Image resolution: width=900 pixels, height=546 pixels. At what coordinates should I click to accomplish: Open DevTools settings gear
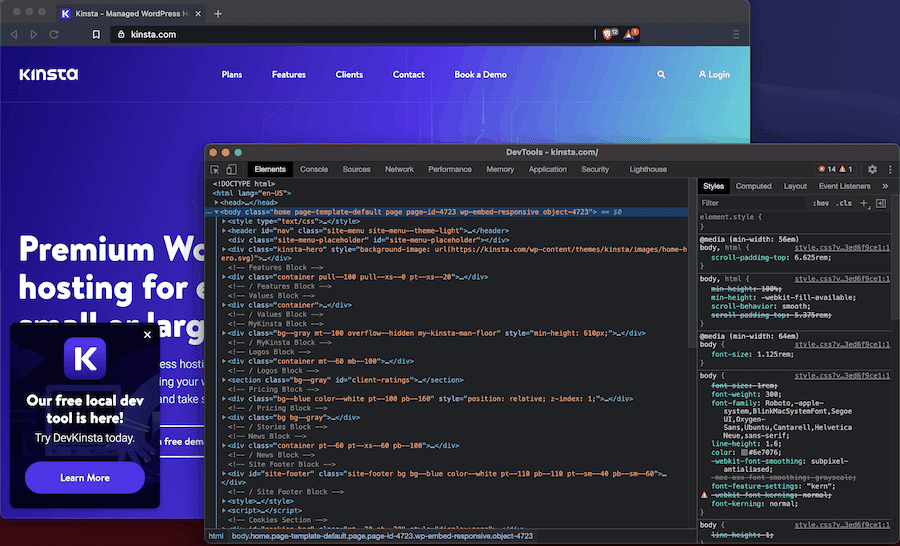point(872,170)
